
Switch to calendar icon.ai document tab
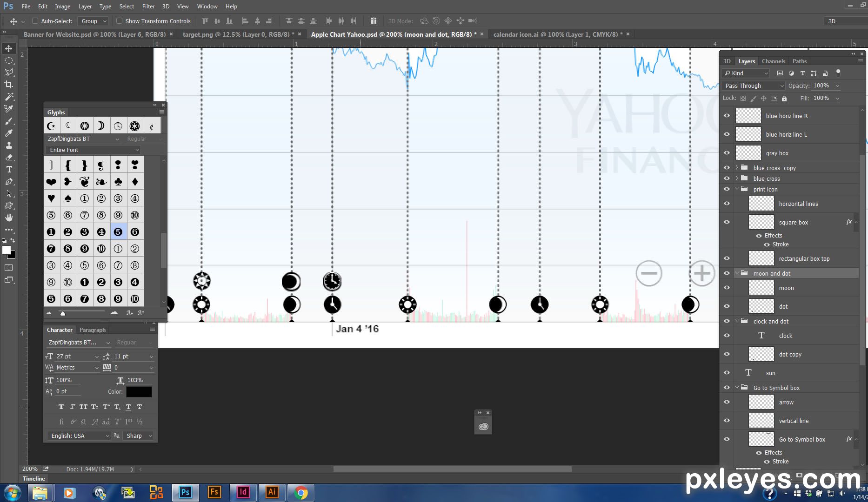(558, 34)
